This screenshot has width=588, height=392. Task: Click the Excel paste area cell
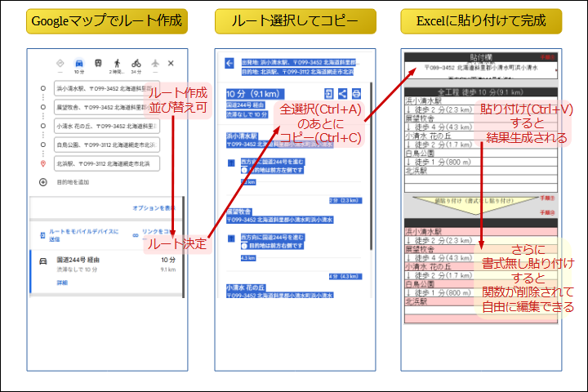[481, 70]
